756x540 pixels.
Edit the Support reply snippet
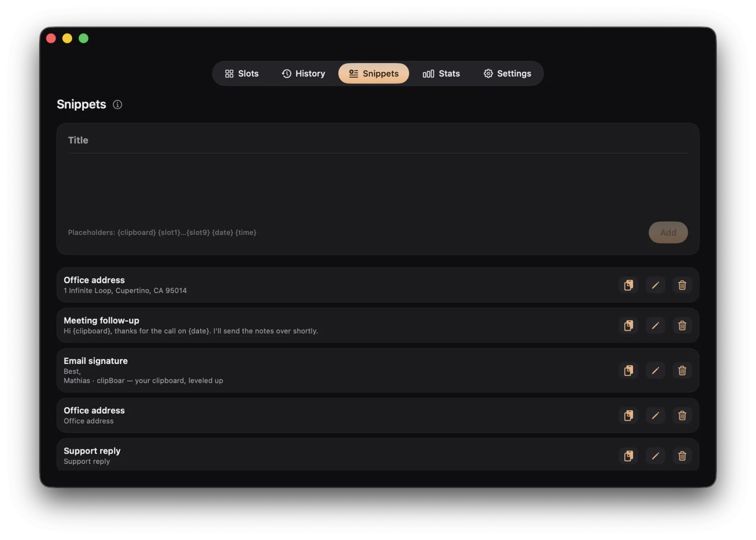click(655, 456)
